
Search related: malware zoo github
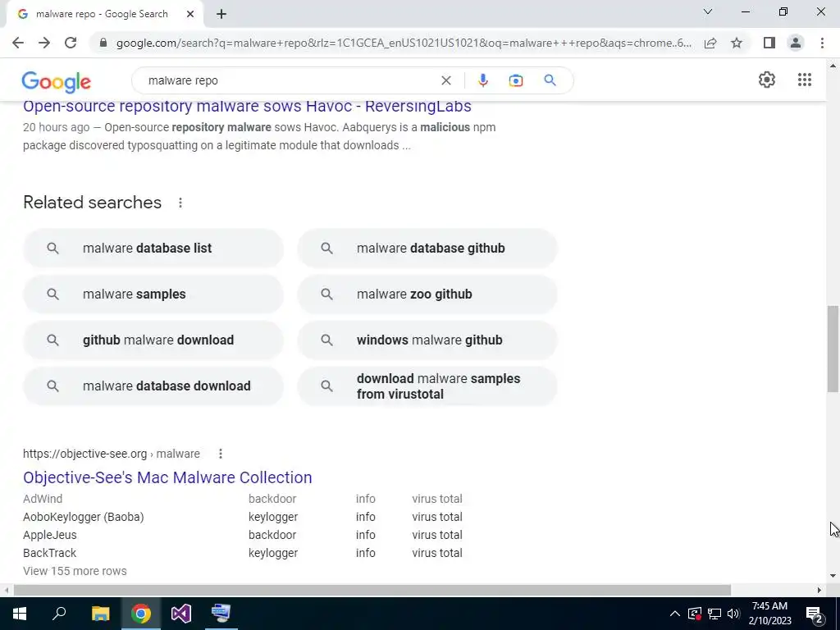click(x=427, y=294)
